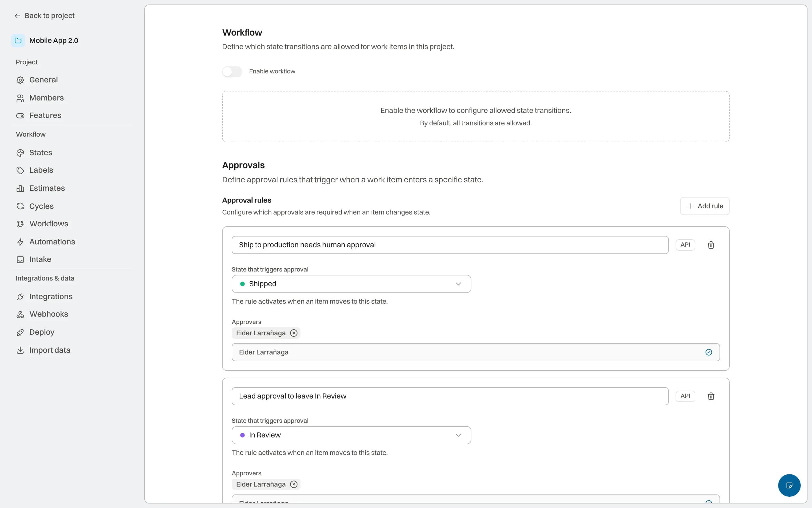
Task: Click the Cycles refresh icon
Action: (21, 206)
